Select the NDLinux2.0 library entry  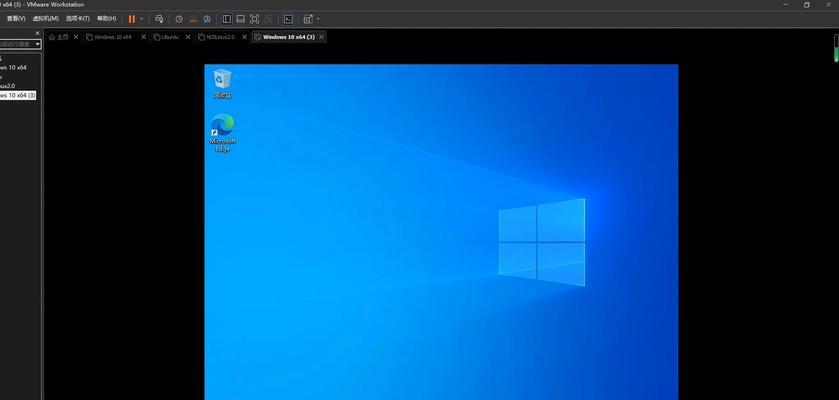tap(7, 86)
